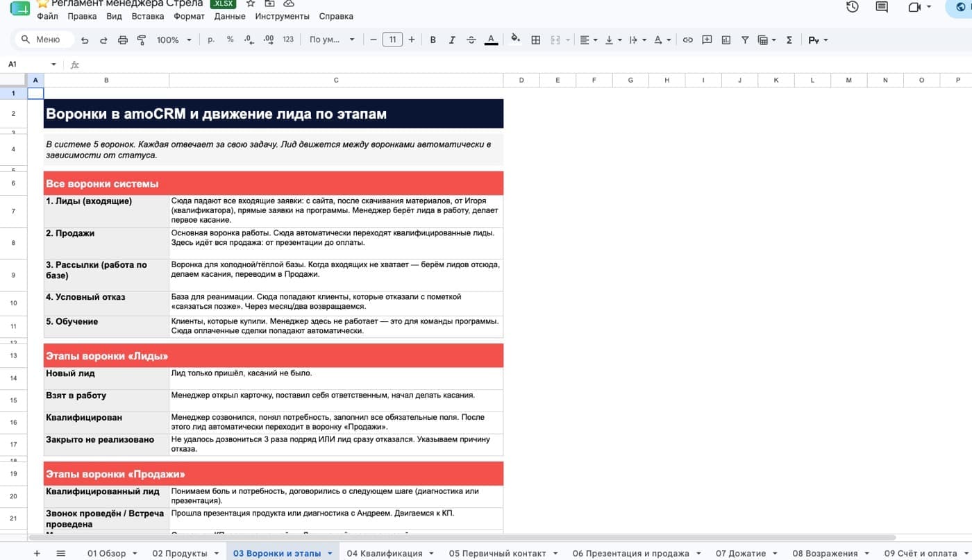The width and height of the screenshot is (972, 560).
Task: Open the Вставка menu
Action: 147,16
